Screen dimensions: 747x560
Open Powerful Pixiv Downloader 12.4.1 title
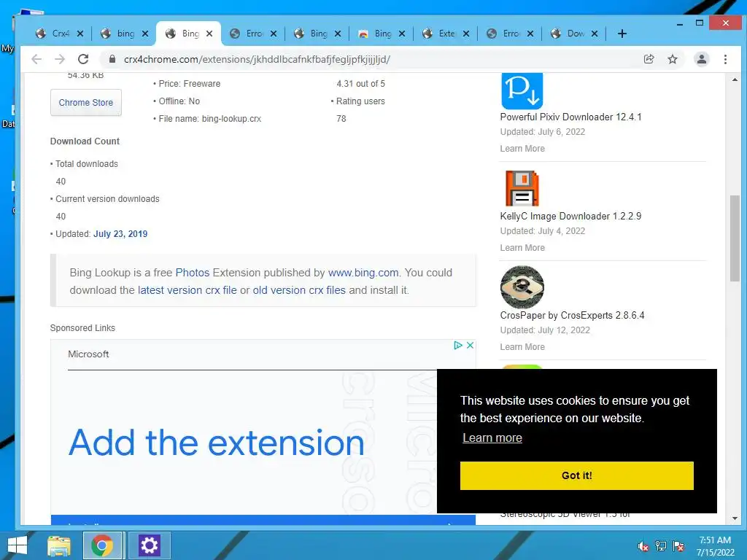pos(570,117)
